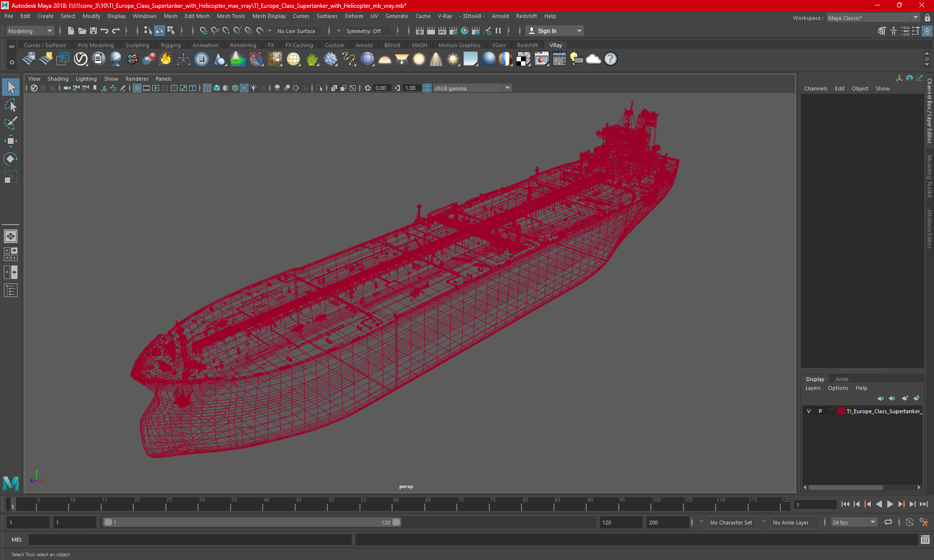This screenshot has height=560, width=934.
Task: Select the Move tool in toolbar
Action: point(10,140)
